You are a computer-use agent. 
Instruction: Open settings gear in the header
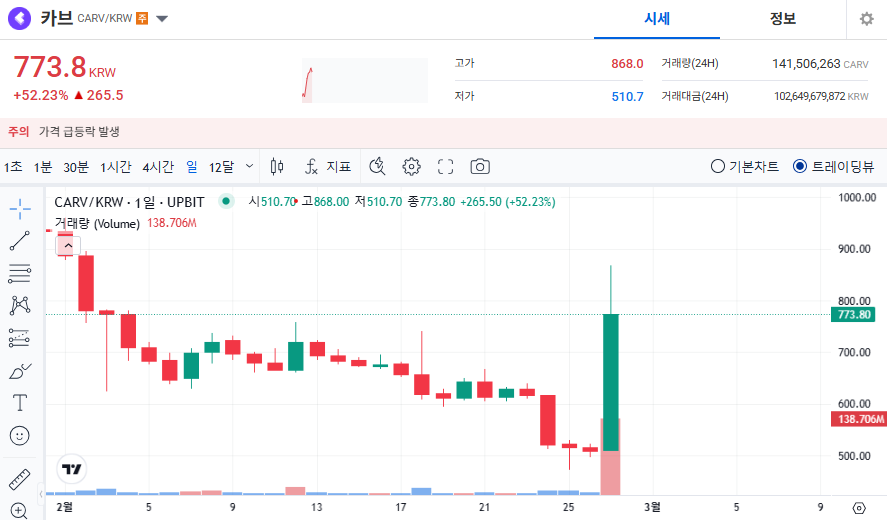click(x=867, y=19)
